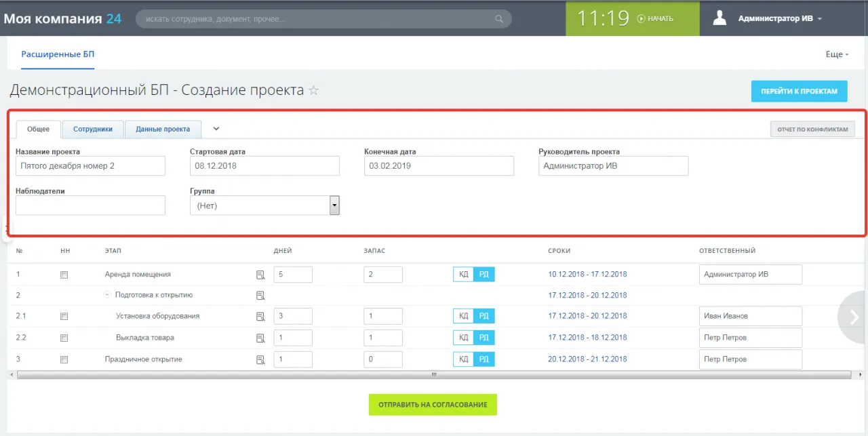
Task: Click the search magnifier in the top bar
Action: click(x=499, y=18)
